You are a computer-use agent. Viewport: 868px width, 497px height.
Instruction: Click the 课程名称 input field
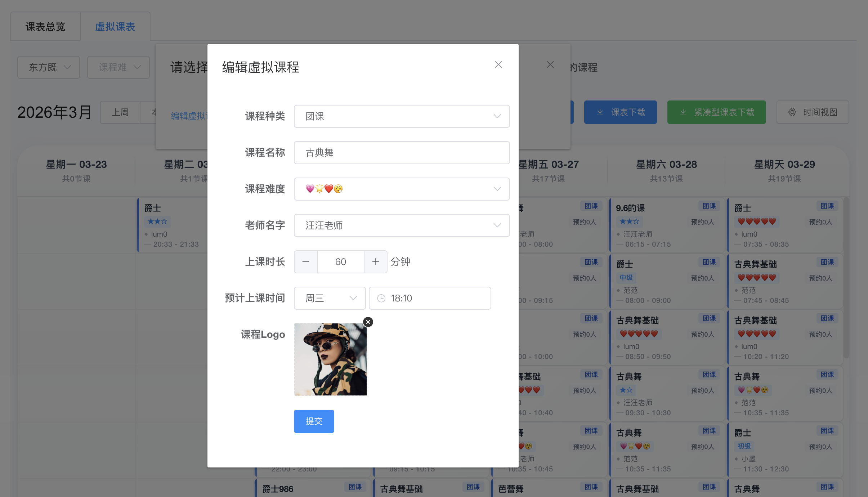(402, 153)
